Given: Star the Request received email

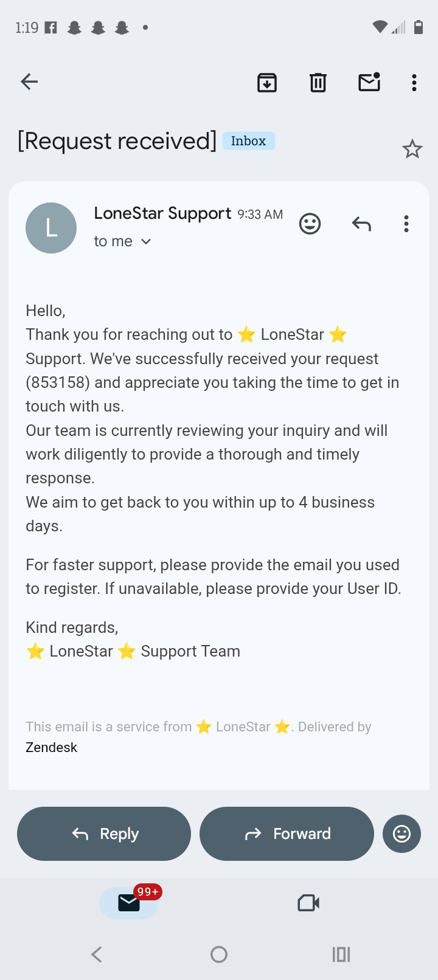Looking at the screenshot, I should (x=412, y=149).
